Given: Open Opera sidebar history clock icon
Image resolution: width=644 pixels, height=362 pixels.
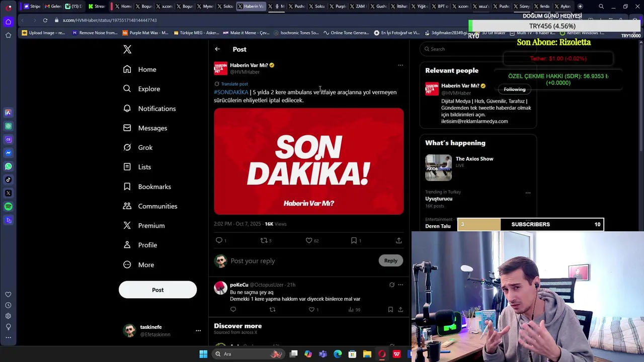Looking at the screenshot, I should [8, 305].
